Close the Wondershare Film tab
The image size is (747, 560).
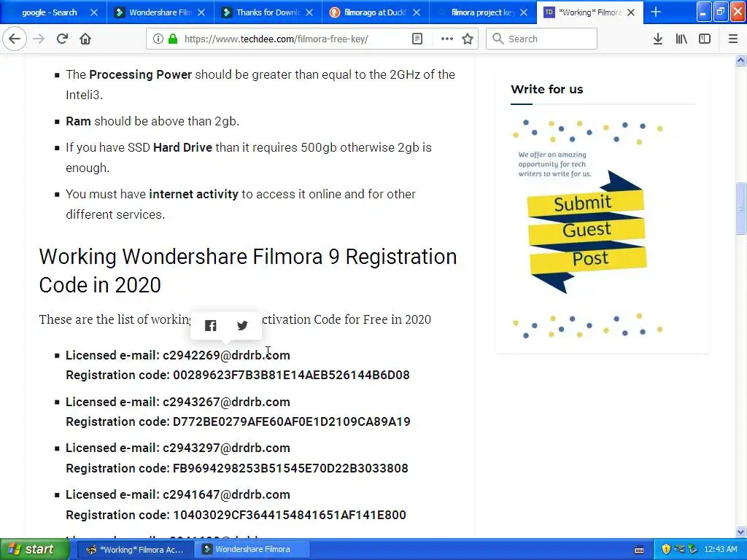tap(201, 12)
